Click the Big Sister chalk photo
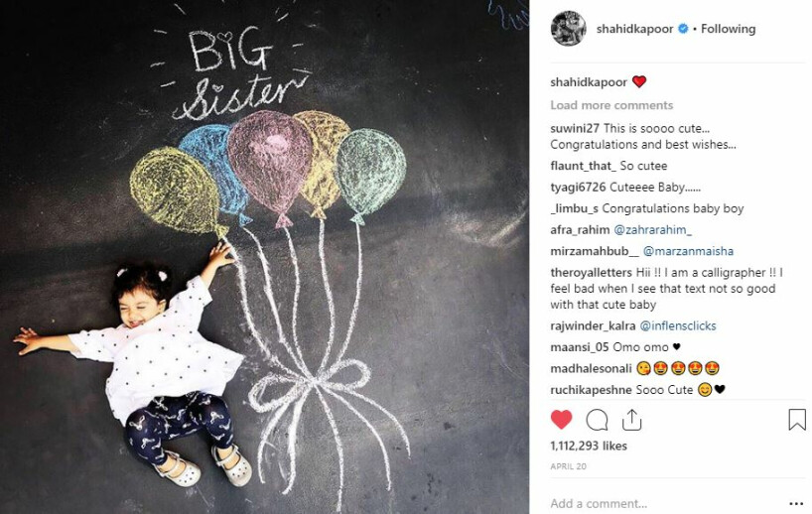 pyautogui.click(x=264, y=257)
